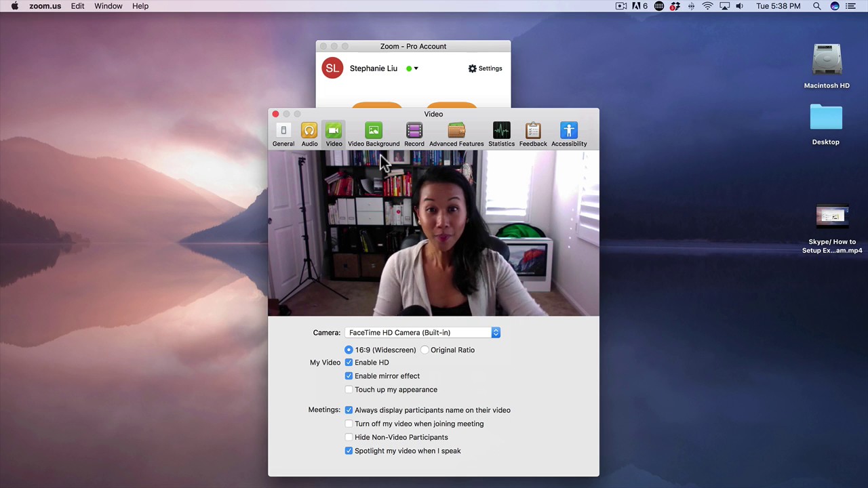Open the Window menu
The image size is (868, 488).
pos(108,6)
